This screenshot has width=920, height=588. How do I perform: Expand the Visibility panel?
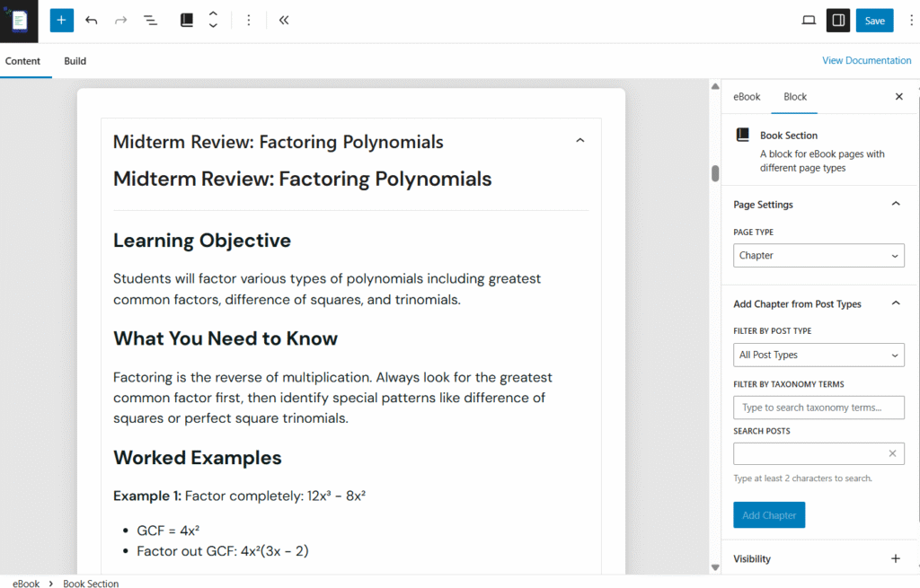tap(895, 558)
